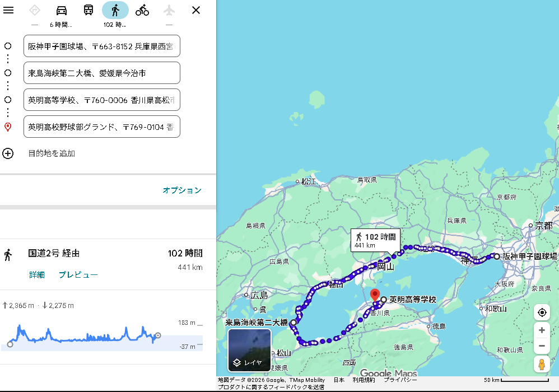
Task: Click the add destination plus icon
Action: pos(8,153)
